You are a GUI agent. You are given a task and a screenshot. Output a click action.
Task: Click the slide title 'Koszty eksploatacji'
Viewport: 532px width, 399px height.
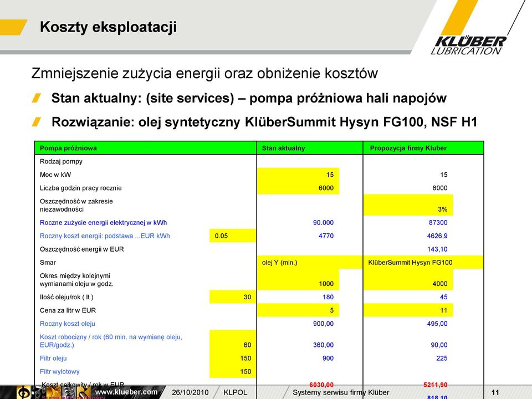click(108, 27)
